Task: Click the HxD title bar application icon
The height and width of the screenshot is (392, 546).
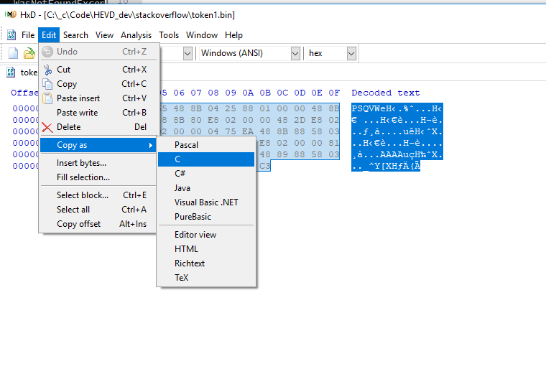Action: pyautogui.click(x=11, y=14)
